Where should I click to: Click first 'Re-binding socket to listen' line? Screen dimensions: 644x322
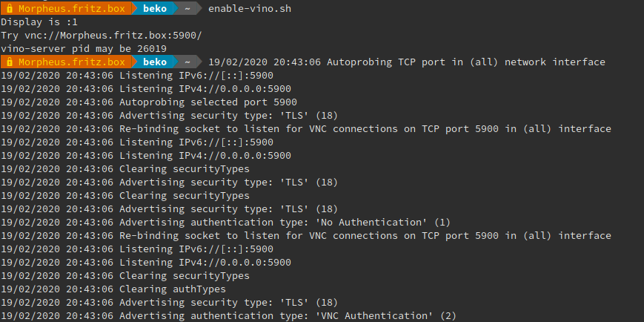pos(306,129)
